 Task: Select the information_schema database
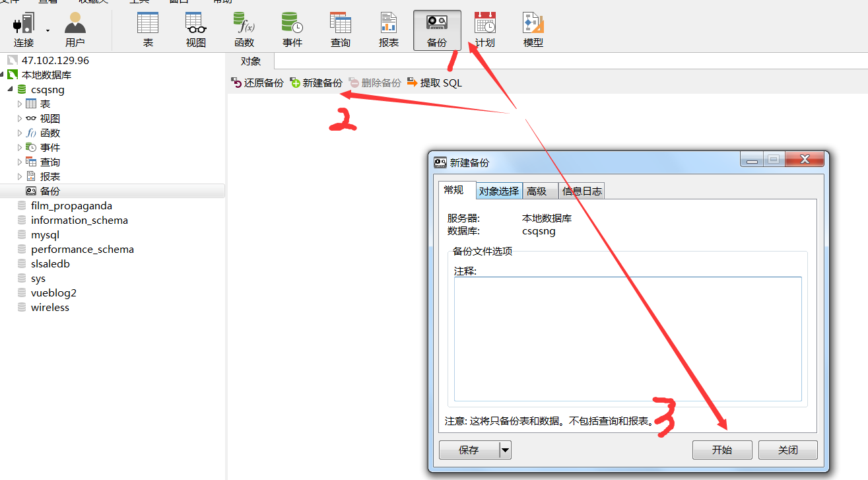coord(79,220)
